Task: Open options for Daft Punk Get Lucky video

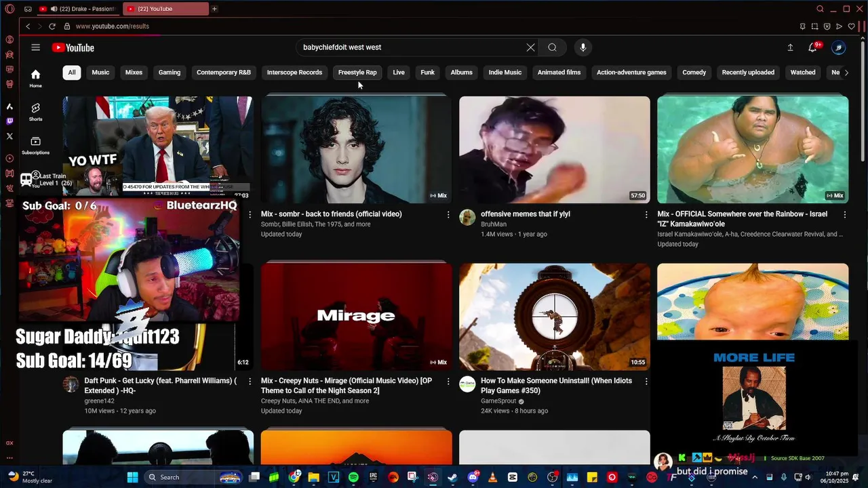Action: [250, 382]
